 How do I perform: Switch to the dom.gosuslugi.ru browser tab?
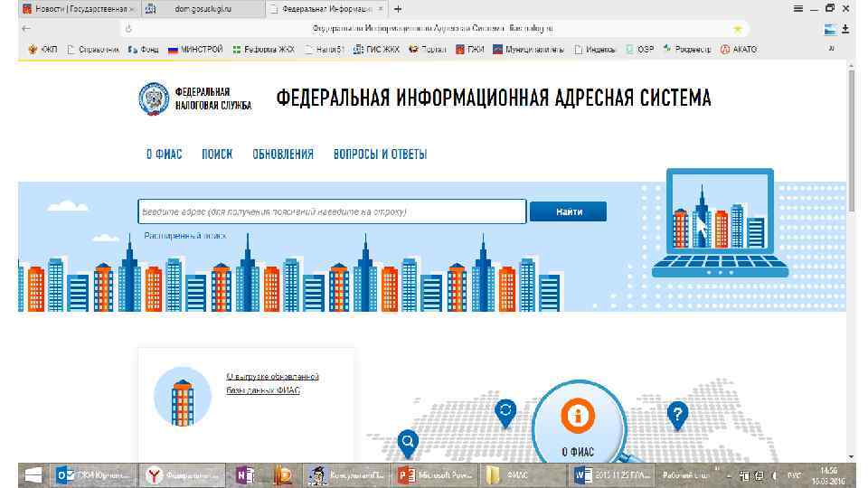pos(203,9)
